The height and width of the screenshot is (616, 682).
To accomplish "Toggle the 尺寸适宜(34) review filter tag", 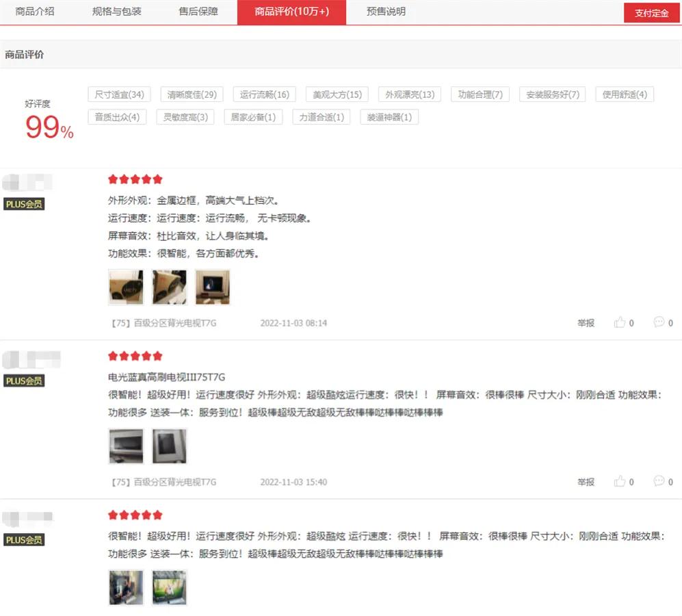I will pos(118,94).
